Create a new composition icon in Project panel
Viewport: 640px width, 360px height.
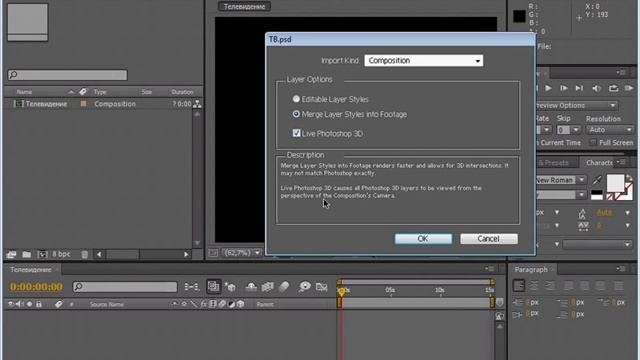42,254
